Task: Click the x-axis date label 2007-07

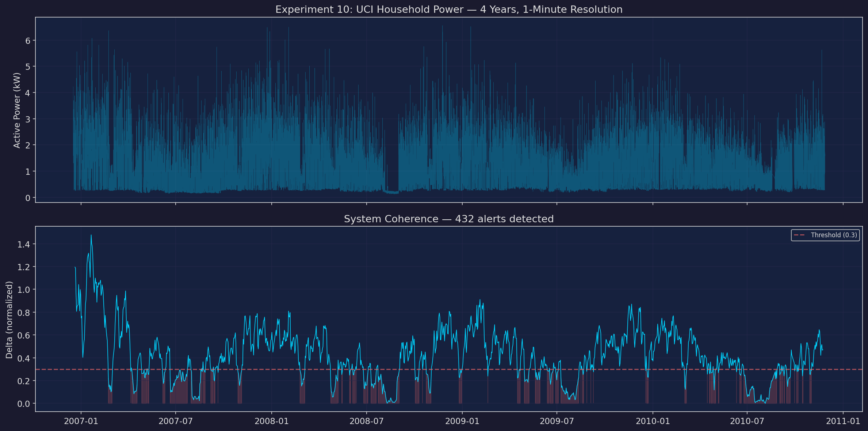Action: point(176,421)
